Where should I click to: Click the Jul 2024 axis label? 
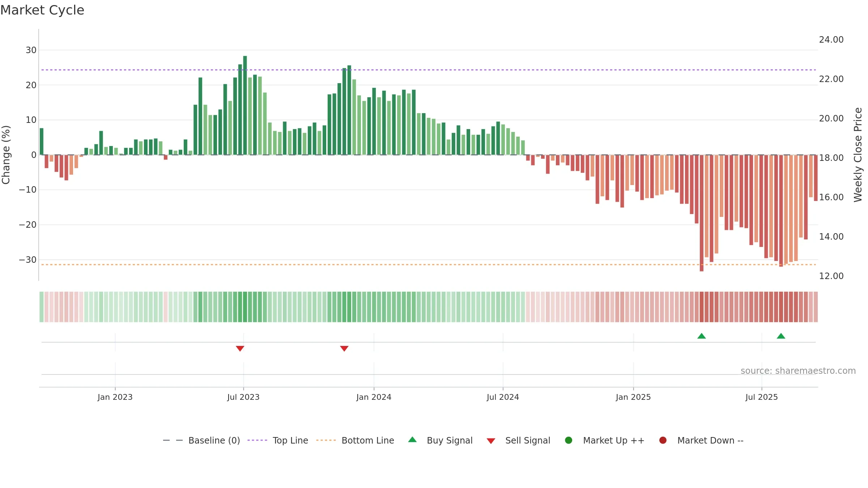point(503,397)
